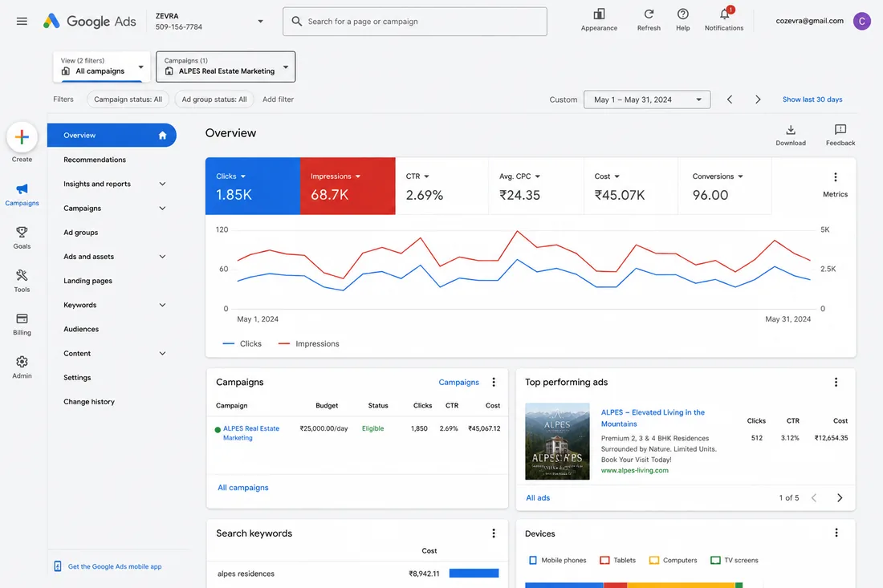Open the Cost metric dropdown

tap(616, 176)
